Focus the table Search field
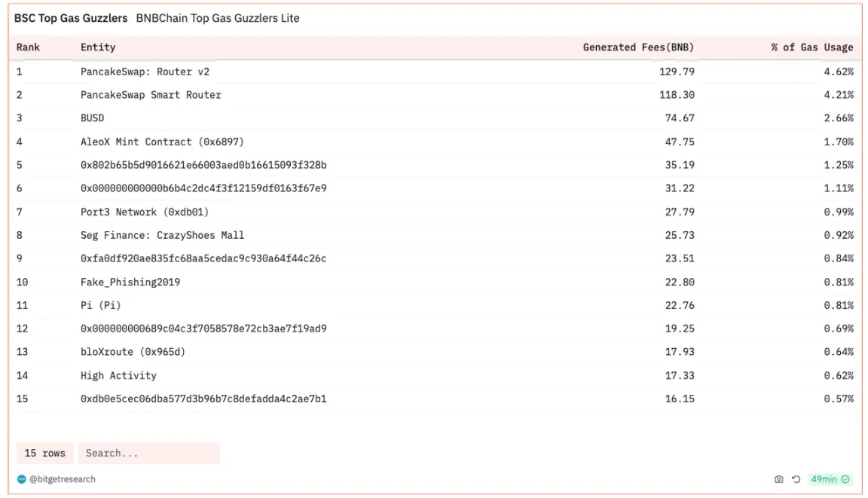The image size is (868, 498). [x=149, y=453]
